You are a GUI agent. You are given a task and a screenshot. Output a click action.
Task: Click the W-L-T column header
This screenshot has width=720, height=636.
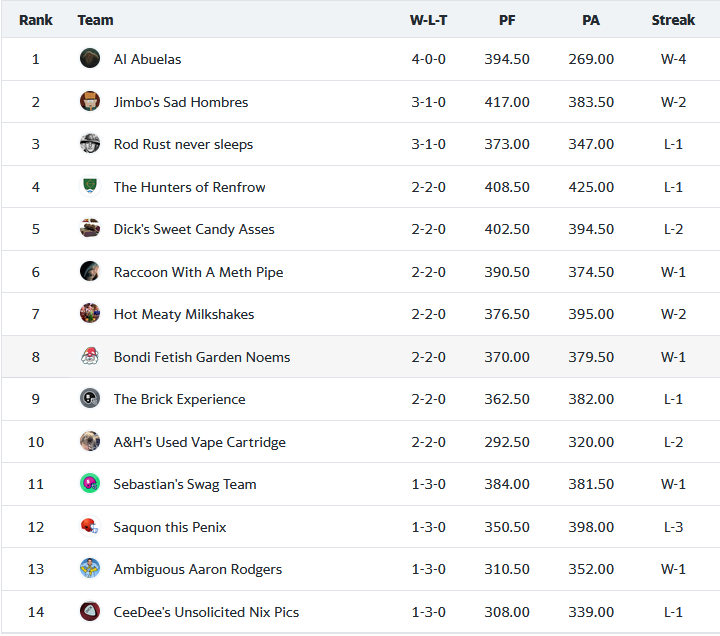click(x=428, y=20)
